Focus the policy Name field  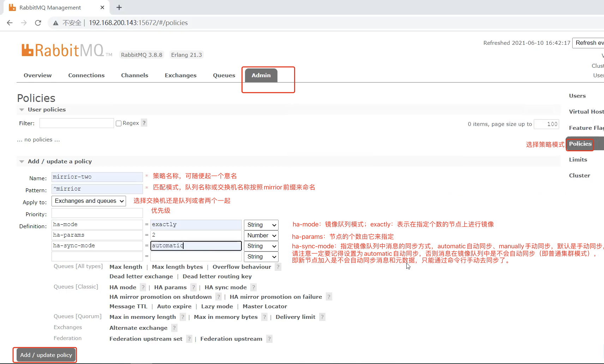pos(97,177)
